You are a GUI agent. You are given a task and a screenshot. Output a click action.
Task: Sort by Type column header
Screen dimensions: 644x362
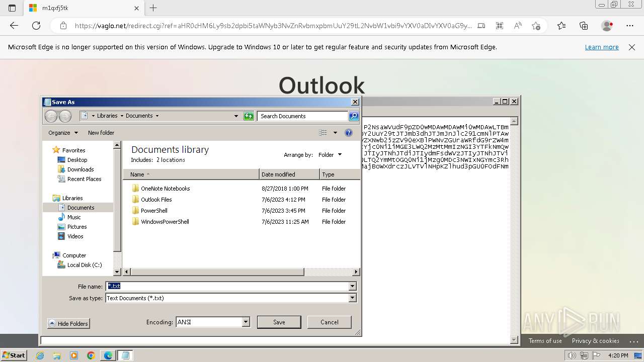click(x=340, y=174)
